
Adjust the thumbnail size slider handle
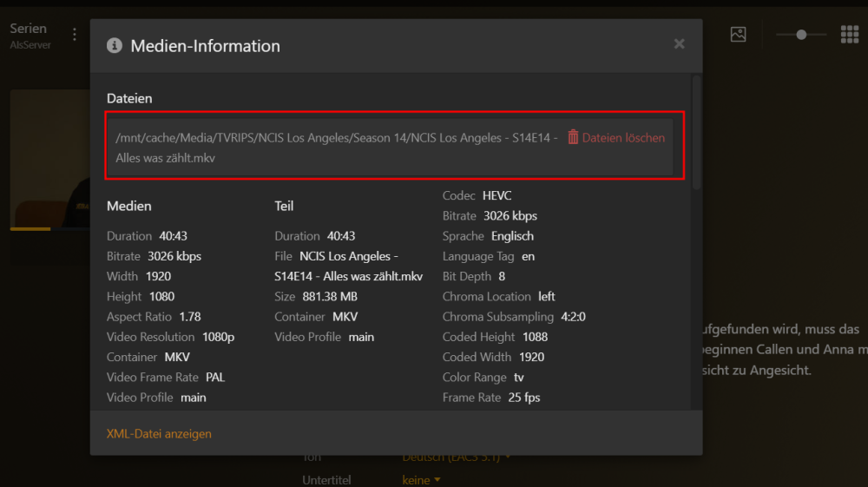pos(801,35)
